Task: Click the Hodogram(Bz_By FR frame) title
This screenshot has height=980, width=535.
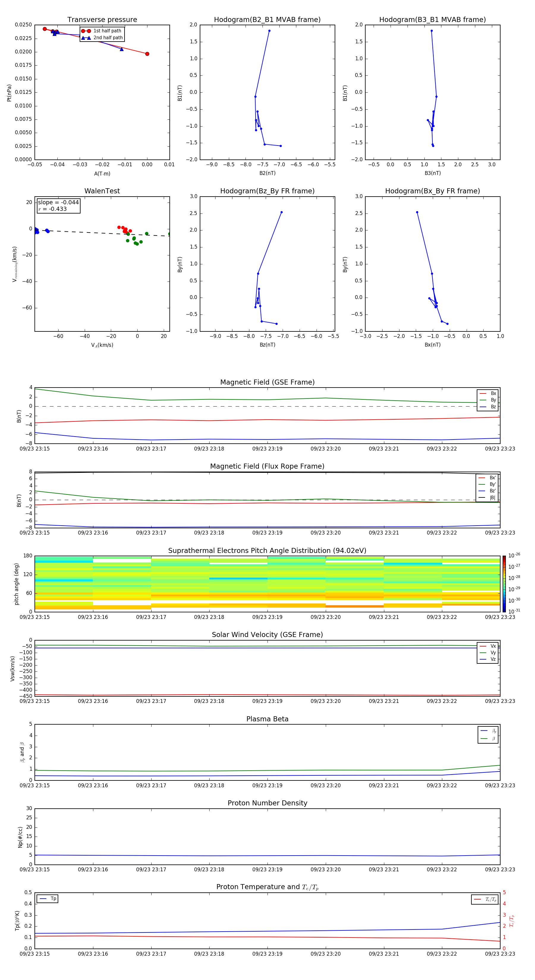Action: coord(267,191)
